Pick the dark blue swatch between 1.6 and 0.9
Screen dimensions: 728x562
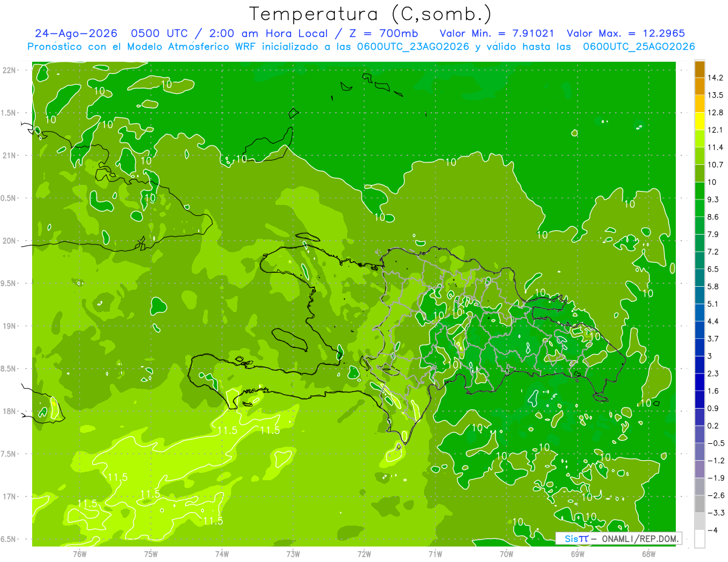(x=699, y=400)
